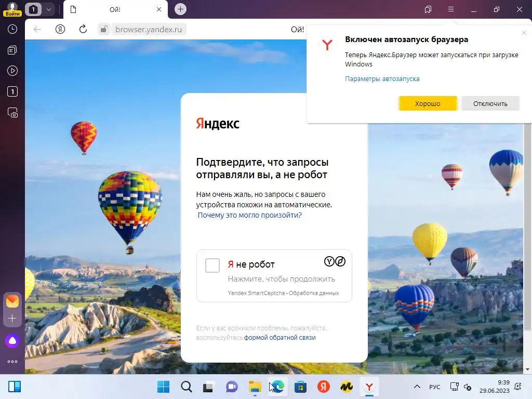532x399 pixels.
Task: Open a new tab with plus button
Action: [x=180, y=9]
